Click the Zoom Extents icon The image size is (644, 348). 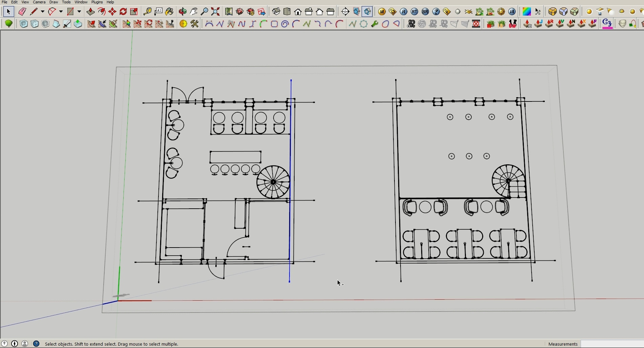click(x=215, y=11)
